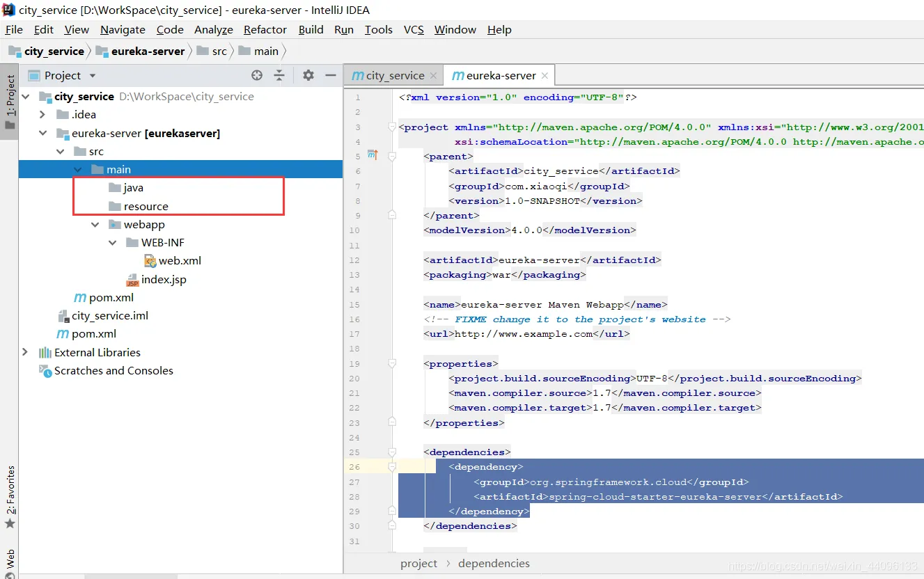Click the index.jsp file icon
This screenshot has width=924, height=579.
tap(132, 280)
